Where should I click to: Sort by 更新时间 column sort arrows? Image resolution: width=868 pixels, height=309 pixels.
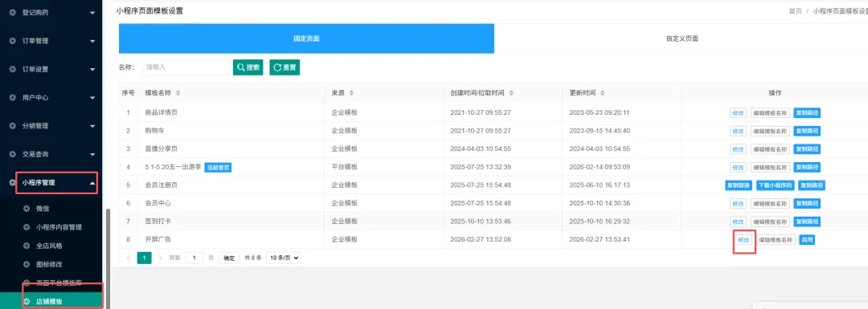[x=602, y=93]
